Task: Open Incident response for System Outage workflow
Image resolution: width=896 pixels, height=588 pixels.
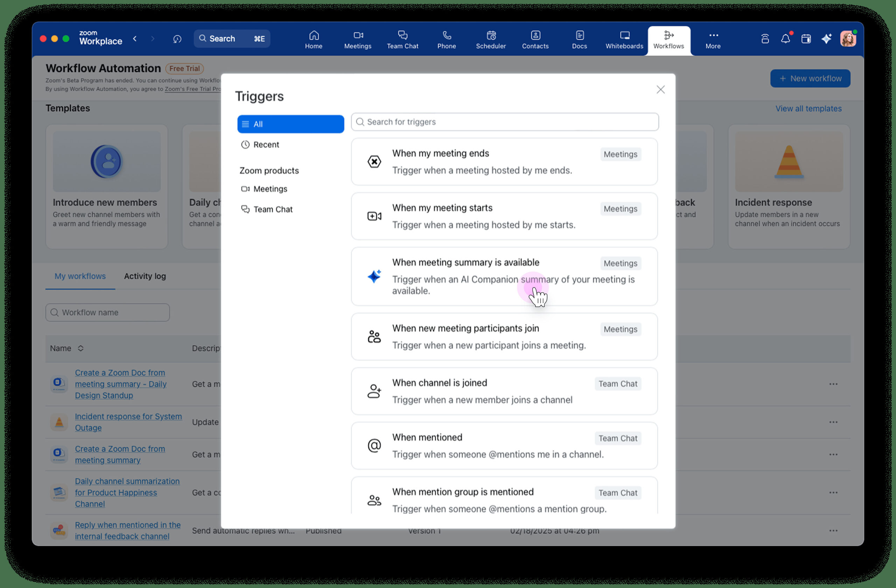Action: point(128,422)
